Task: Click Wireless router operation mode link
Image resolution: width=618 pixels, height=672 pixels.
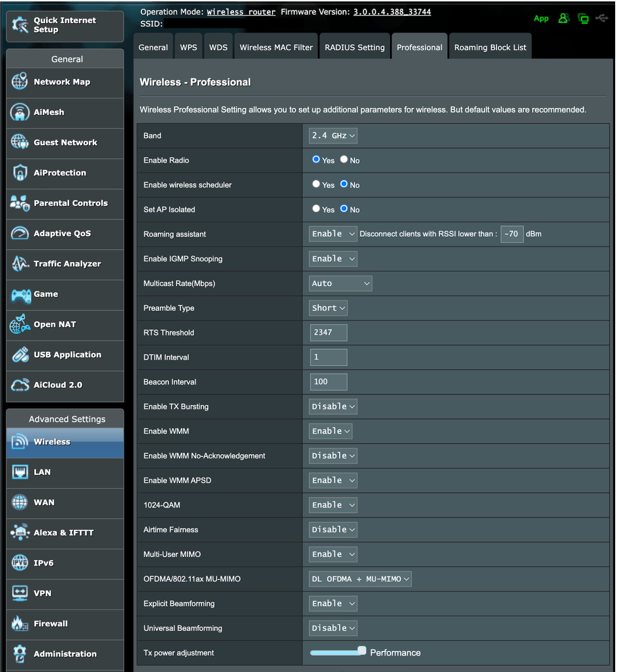Action: click(241, 12)
